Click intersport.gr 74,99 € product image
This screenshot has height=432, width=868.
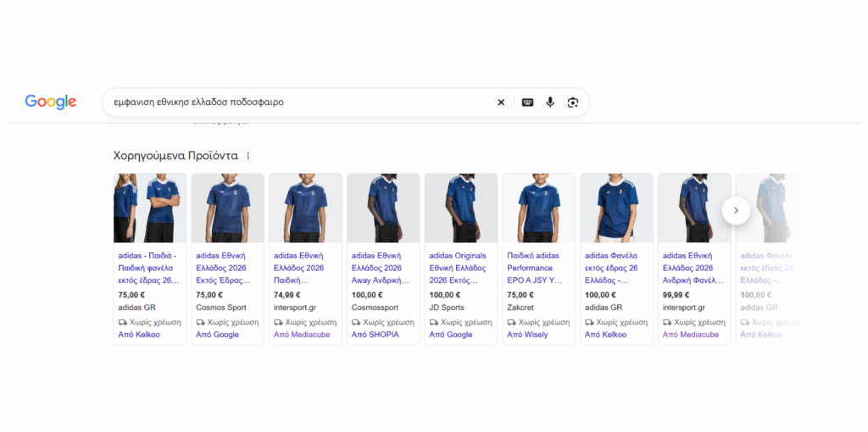tap(305, 208)
